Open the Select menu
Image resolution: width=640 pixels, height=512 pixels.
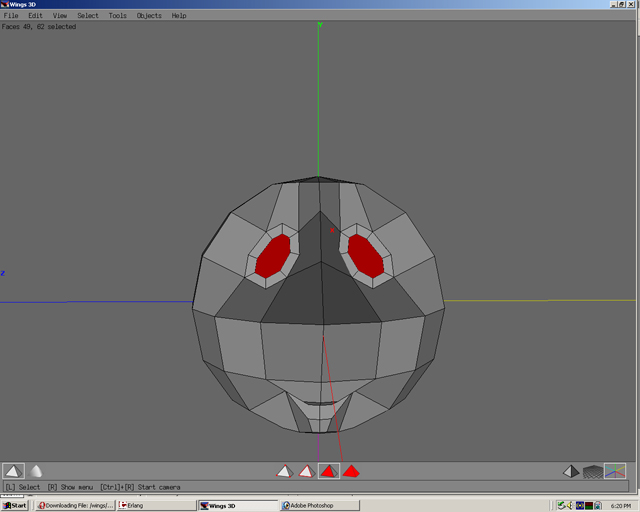pyautogui.click(x=88, y=16)
